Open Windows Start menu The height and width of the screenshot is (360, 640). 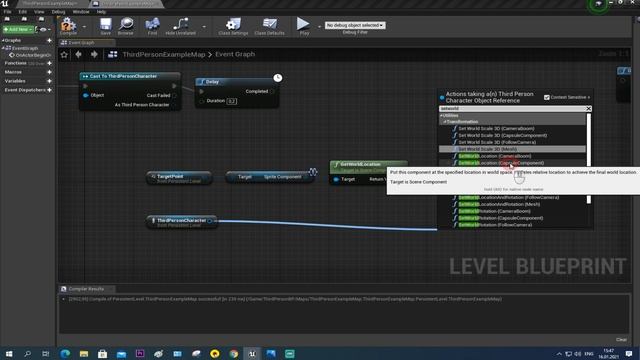point(9,353)
